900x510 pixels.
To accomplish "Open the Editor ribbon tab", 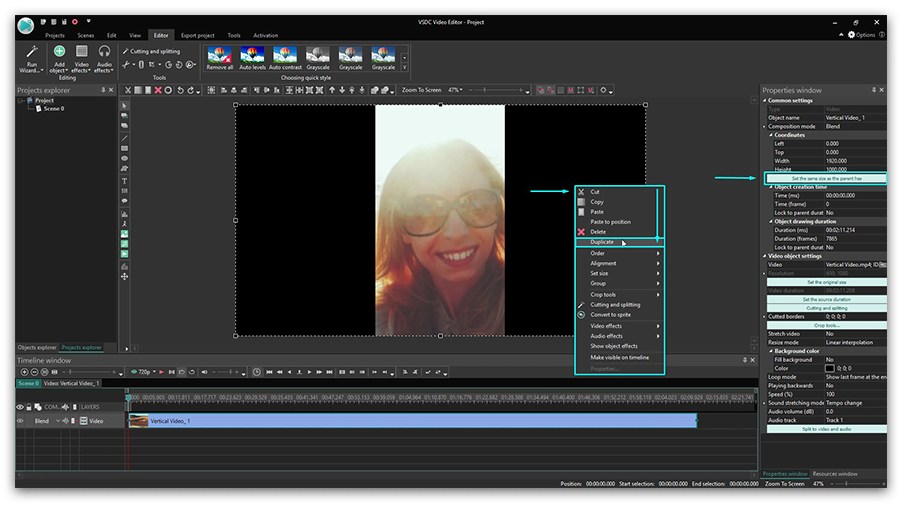I will point(161,35).
